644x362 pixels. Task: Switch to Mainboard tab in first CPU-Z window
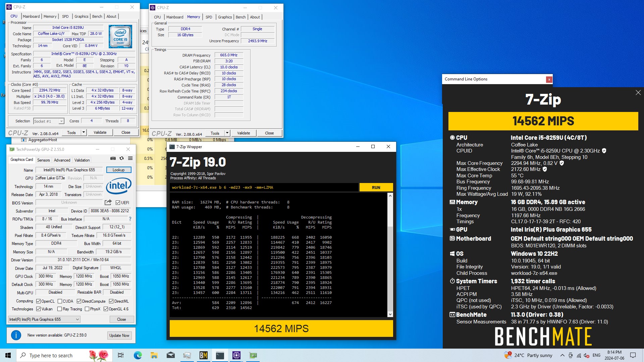31,16
